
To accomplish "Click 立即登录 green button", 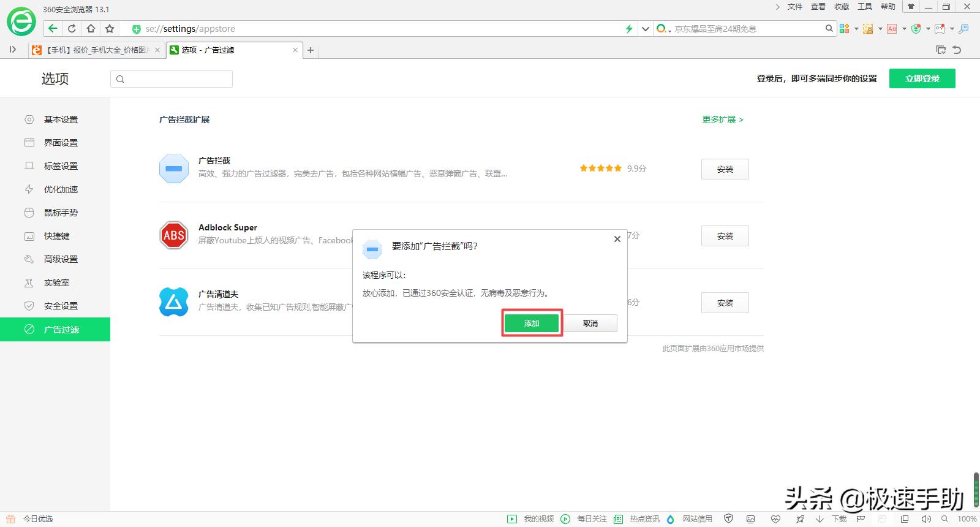I will [x=922, y=78].
